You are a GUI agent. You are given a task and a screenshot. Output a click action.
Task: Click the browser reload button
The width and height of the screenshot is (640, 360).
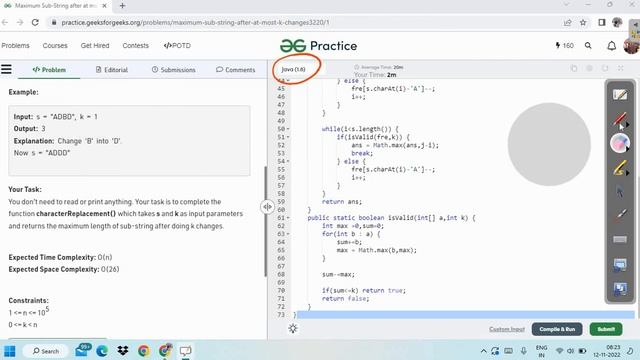click(35, 22)
